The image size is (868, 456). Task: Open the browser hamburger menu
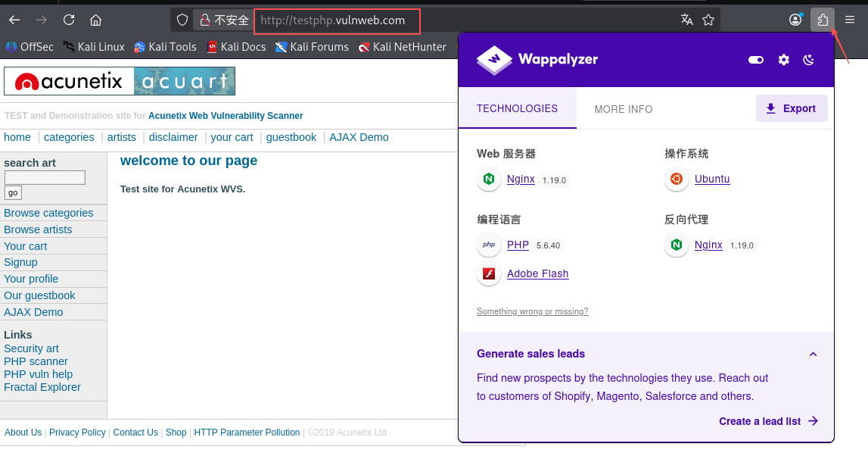coord(850,20)
